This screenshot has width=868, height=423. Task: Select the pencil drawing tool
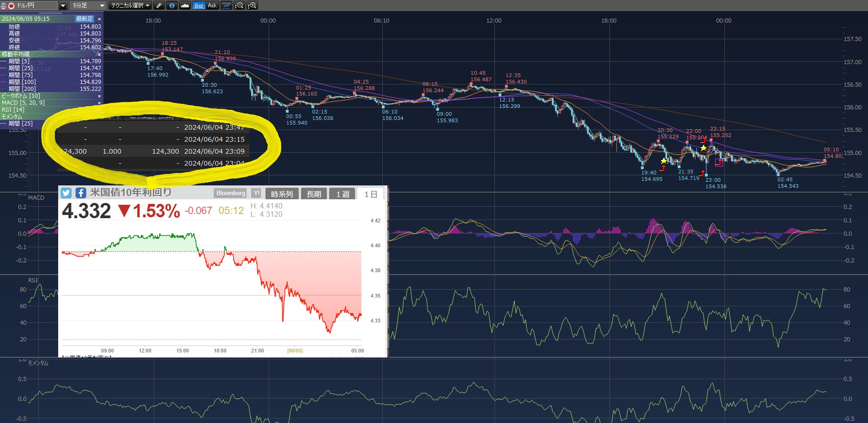tap(159, 6)
